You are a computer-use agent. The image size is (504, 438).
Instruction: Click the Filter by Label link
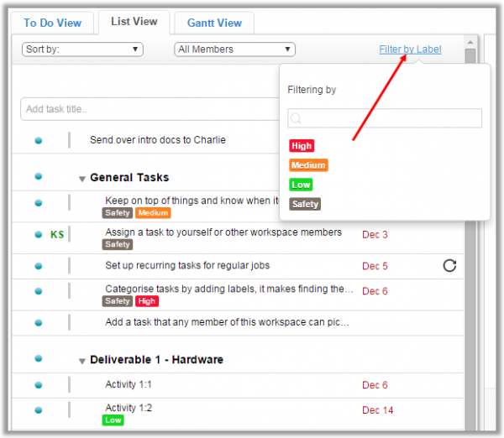(410, 50)
